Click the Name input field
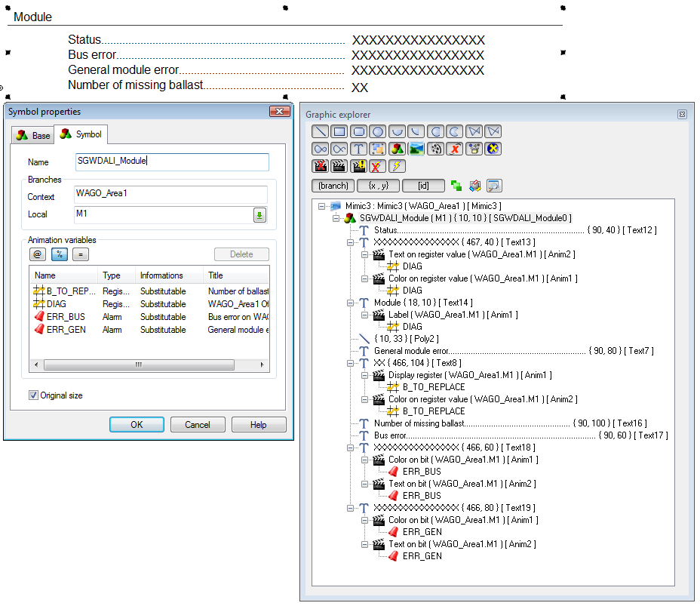The height and width of the screenshot is (606, 700). [171, 161]
